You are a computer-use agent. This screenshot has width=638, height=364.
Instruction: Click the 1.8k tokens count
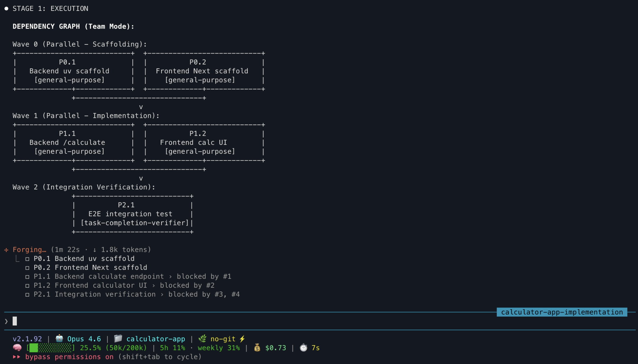(x=124, y=250)
